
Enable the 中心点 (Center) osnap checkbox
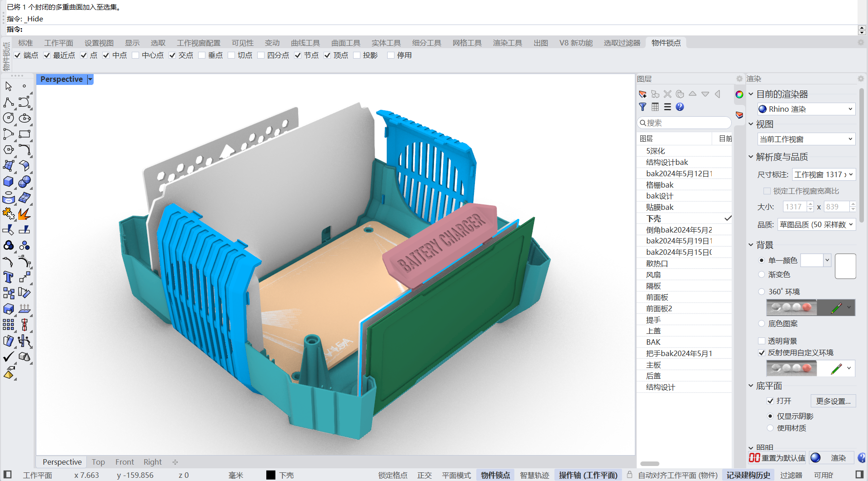click(x=135, y=55)
